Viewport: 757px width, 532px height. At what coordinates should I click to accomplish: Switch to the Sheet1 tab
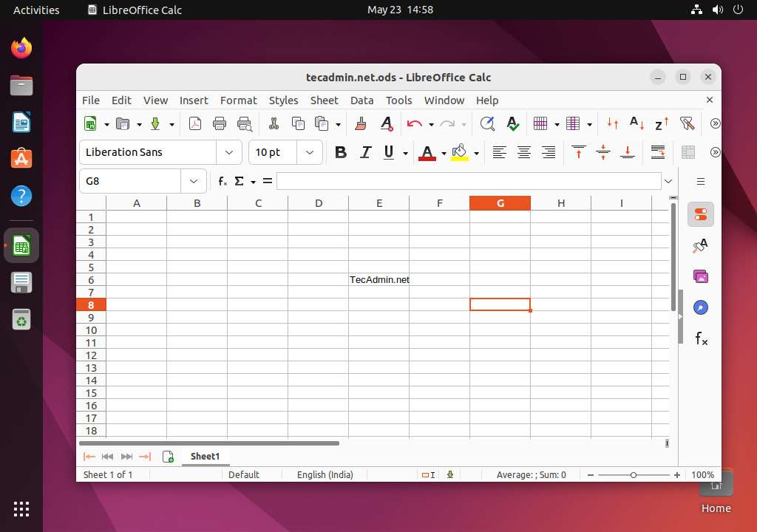205,456
